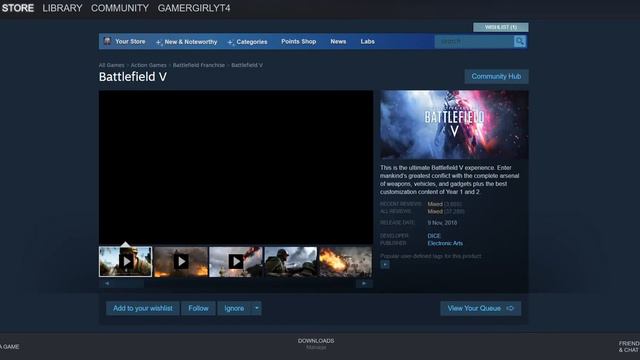Open the Battlefield V breadcrumb link

247,65
